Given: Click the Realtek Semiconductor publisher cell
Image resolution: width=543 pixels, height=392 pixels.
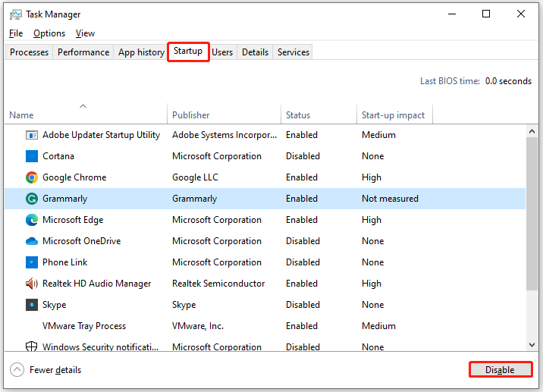Looking at the screenshot, I should (x=218, y=284).
